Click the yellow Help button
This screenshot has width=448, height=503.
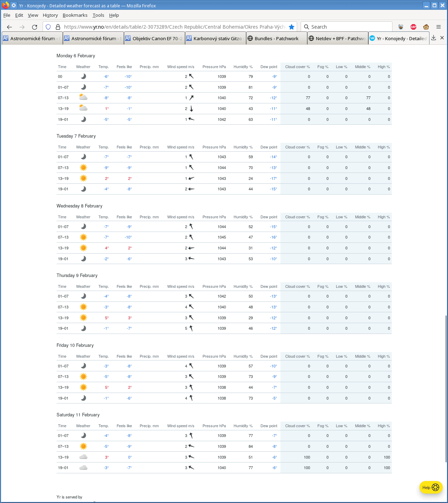click(431, 487)
